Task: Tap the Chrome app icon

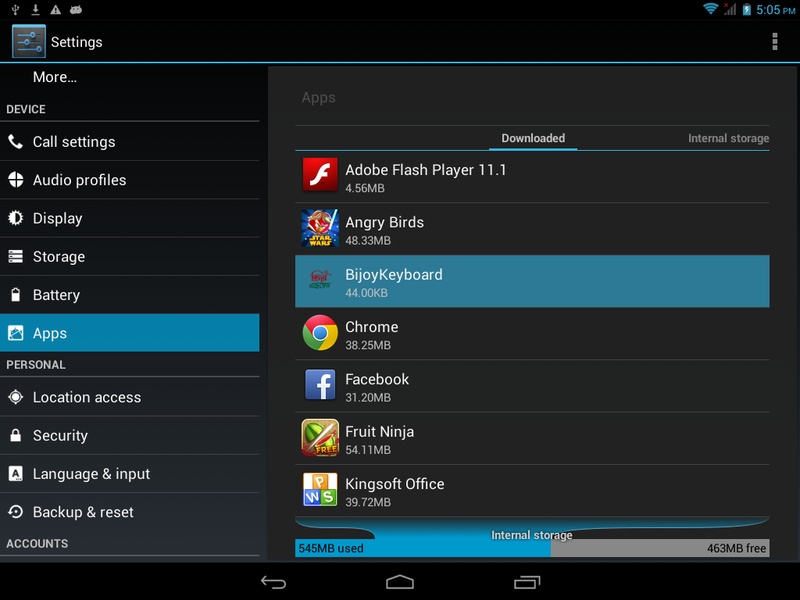Action: (320, 333)
